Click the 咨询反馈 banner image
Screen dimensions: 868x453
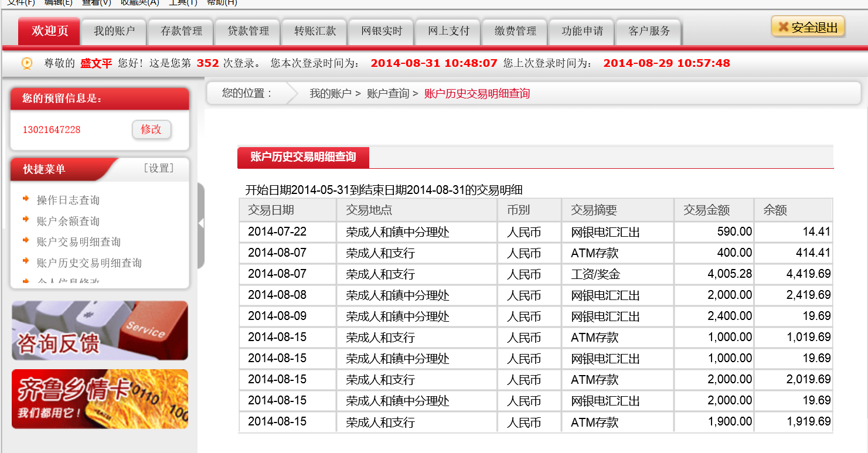click(100, 331)
